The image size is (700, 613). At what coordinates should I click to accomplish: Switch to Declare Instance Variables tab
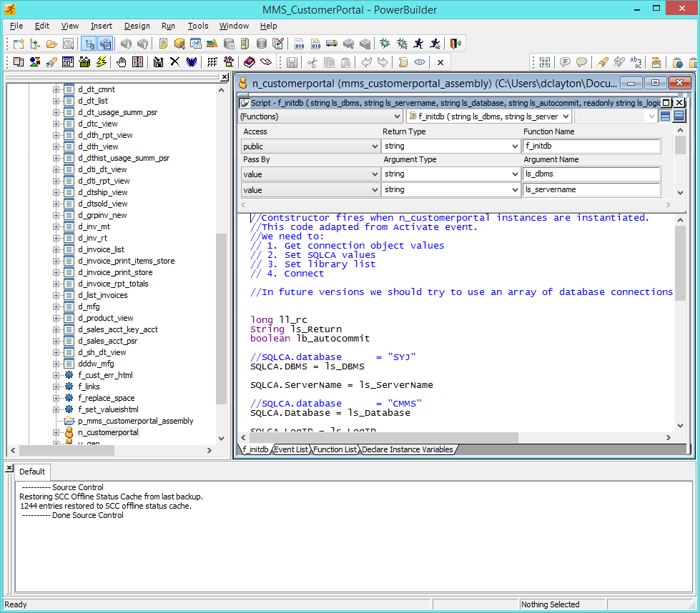[x=407, y=449]
